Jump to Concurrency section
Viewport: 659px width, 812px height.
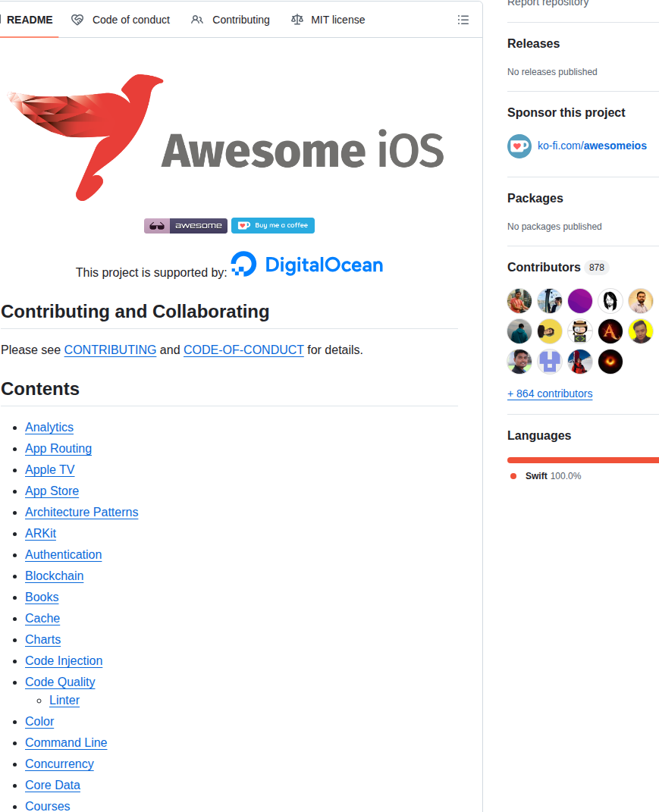click(60, 763)
